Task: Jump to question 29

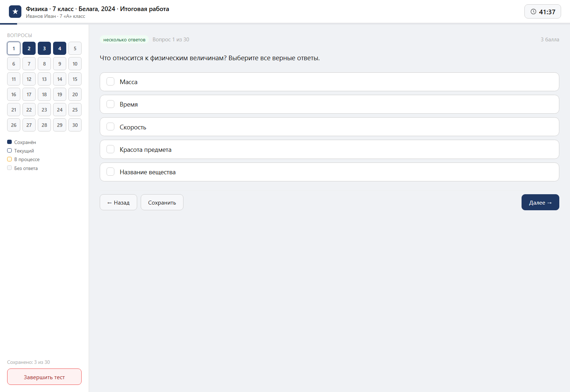Action: [x=59, y=125]
